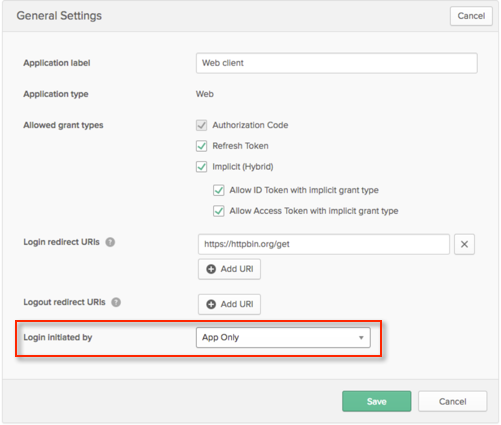The height and width of the screenshot is (425, 501).
Task: Click the help icon beside Logout redirect URIs
Action: pos(116,302)
